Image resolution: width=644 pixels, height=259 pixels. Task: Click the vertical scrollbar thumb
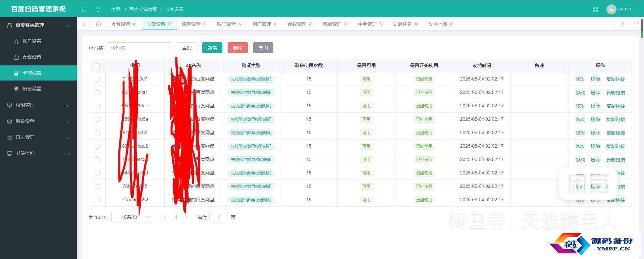(642, 30)
